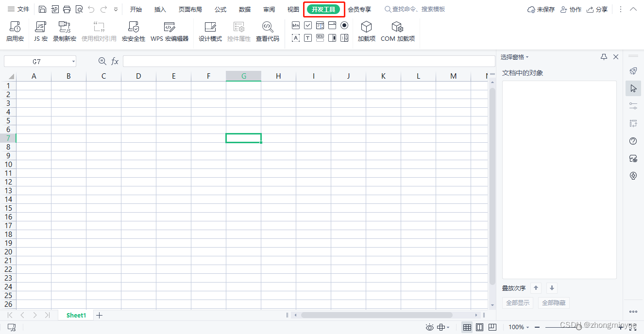Toggle full screen icon in status bar
Viewport: 644px width, 334px height.
tap(633, 327)
